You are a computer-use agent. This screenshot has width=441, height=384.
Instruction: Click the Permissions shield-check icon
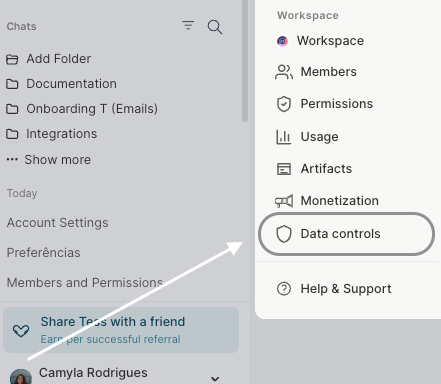284,104
